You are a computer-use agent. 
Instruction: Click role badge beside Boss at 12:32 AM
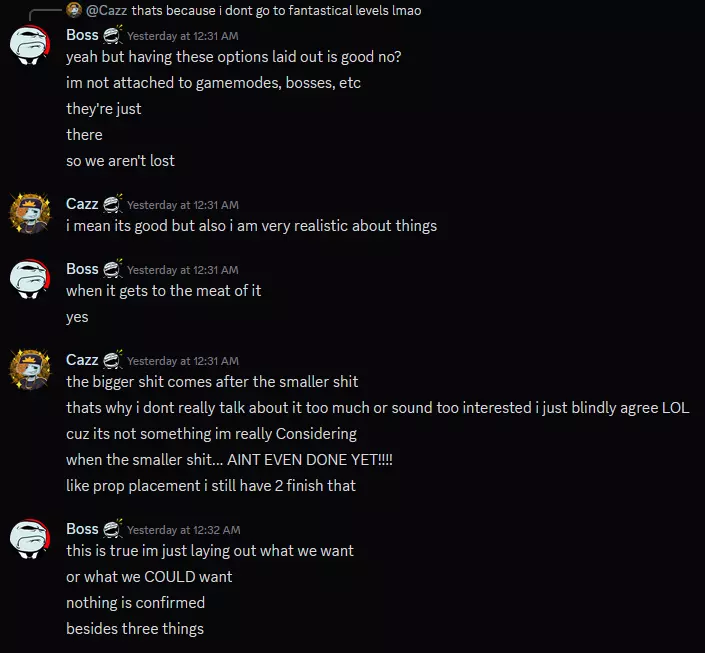tap(112, 529)
